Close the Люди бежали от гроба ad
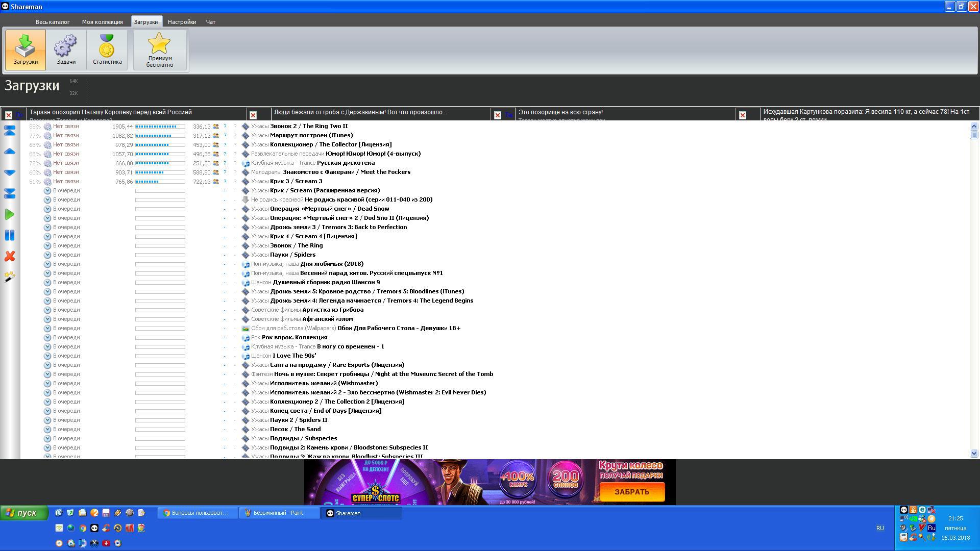The width and height of the screenshot is (980, 551). [253, 115]
